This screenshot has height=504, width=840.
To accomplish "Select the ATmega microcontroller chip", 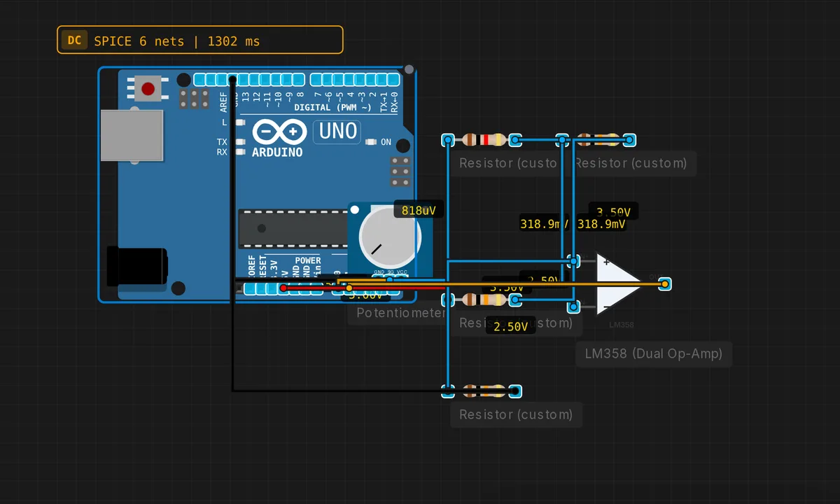I will 293,228.
